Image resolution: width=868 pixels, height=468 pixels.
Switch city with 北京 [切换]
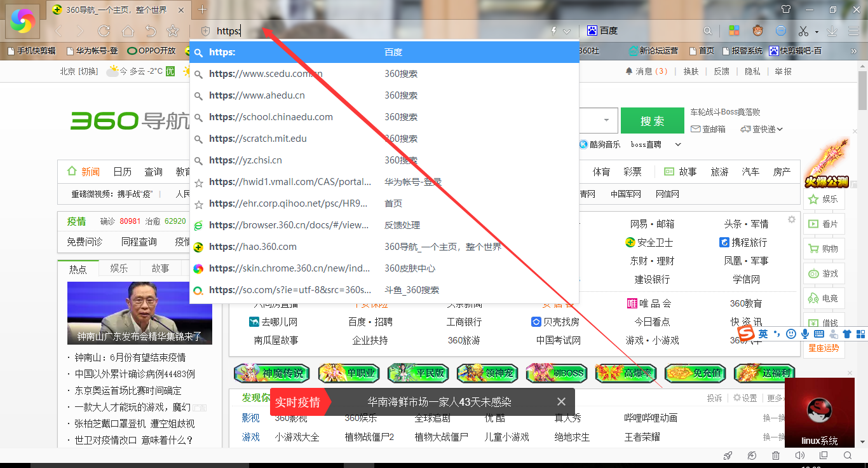click(x=79, y=71)
